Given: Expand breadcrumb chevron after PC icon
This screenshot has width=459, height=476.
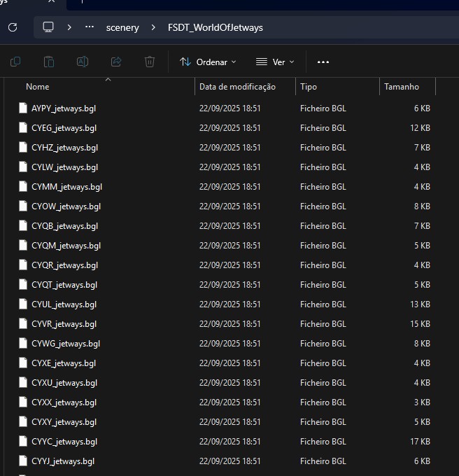Looking at the screenshot, I should tap(69, 27).
